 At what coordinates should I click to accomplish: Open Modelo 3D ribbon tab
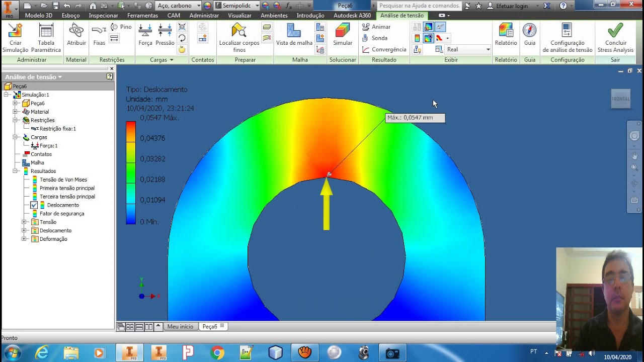[39, 16]
